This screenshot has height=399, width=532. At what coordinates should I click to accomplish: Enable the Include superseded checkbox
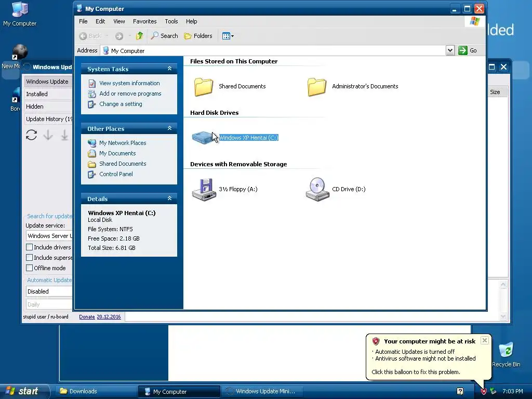pos(30,258)
